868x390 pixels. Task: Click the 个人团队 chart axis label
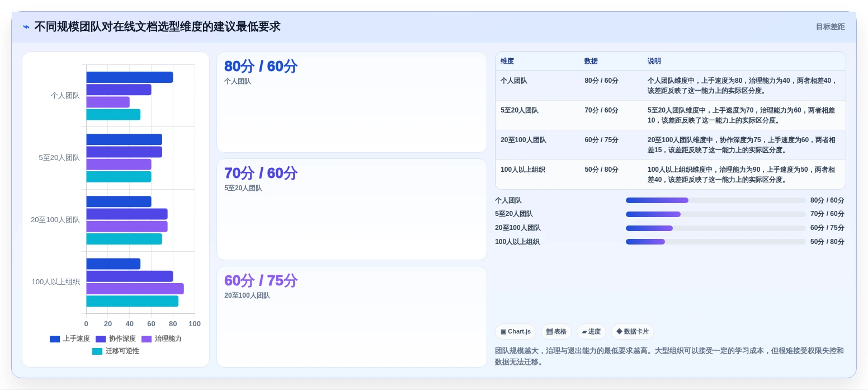pos(65,96)
